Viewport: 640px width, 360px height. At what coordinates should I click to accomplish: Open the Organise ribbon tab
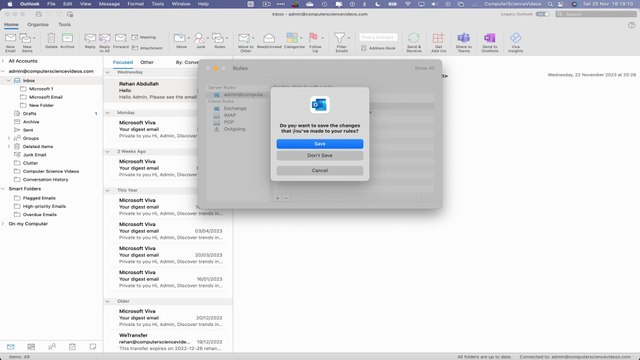(x=38, y=24)
